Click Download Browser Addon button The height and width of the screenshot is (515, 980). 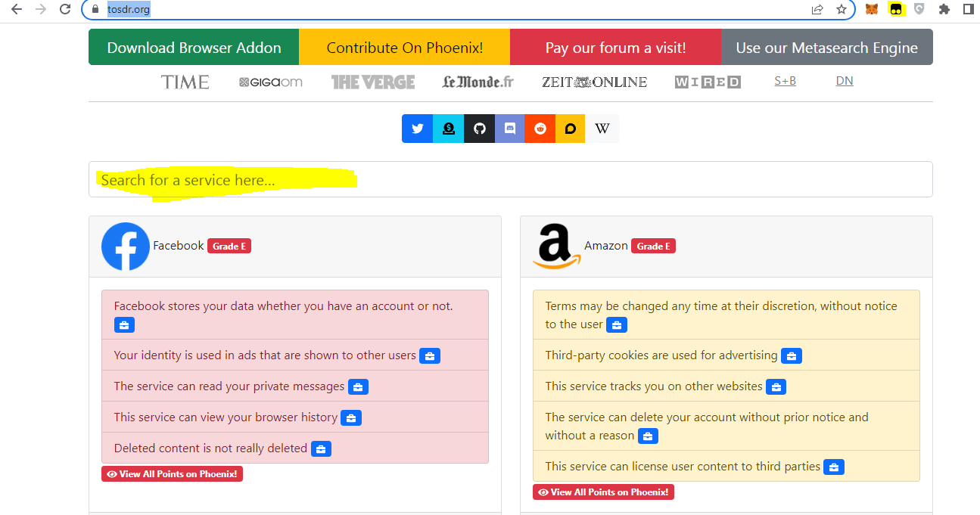tap(194, 48)
